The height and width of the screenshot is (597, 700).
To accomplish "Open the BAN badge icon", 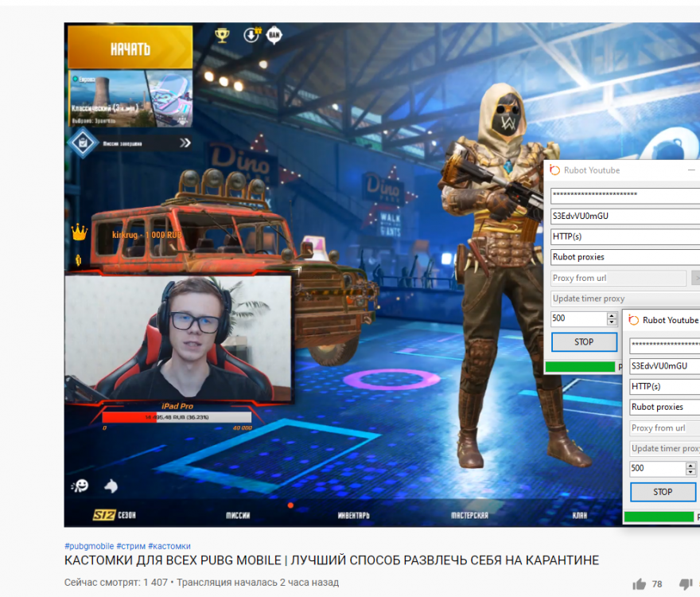I will (x=274, y=35).
